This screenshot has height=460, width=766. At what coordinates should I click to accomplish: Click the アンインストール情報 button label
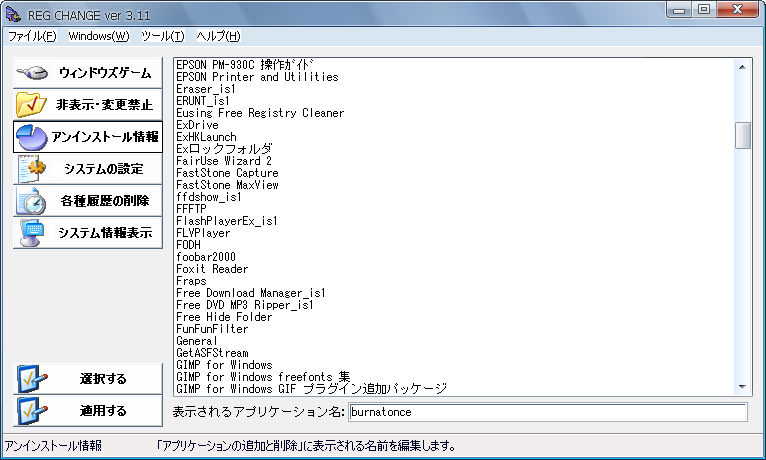[105, 137]
